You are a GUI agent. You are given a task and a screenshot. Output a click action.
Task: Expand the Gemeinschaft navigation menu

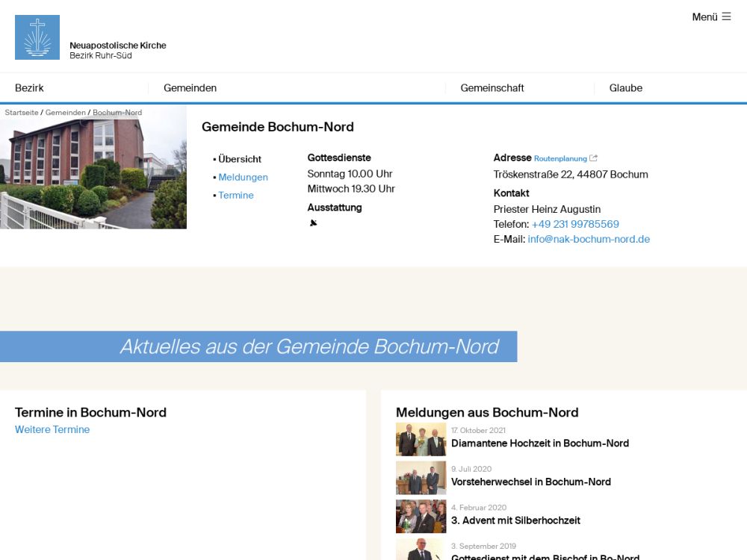[492, 88]
